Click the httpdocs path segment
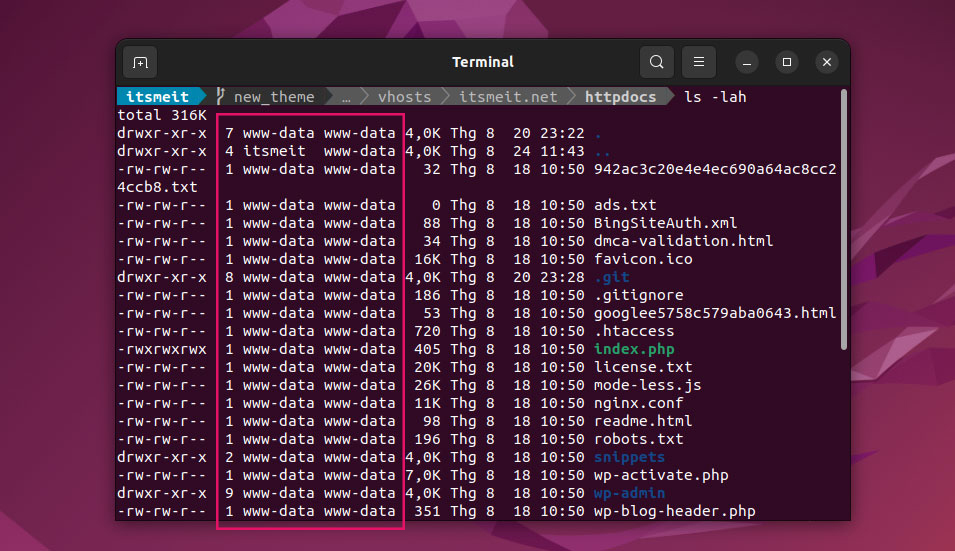 coord(620,97)
